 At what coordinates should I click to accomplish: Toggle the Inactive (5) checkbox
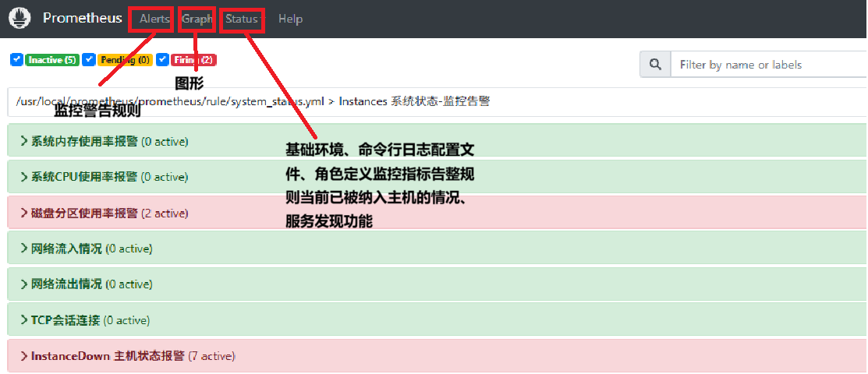click(x=16, y=60)
